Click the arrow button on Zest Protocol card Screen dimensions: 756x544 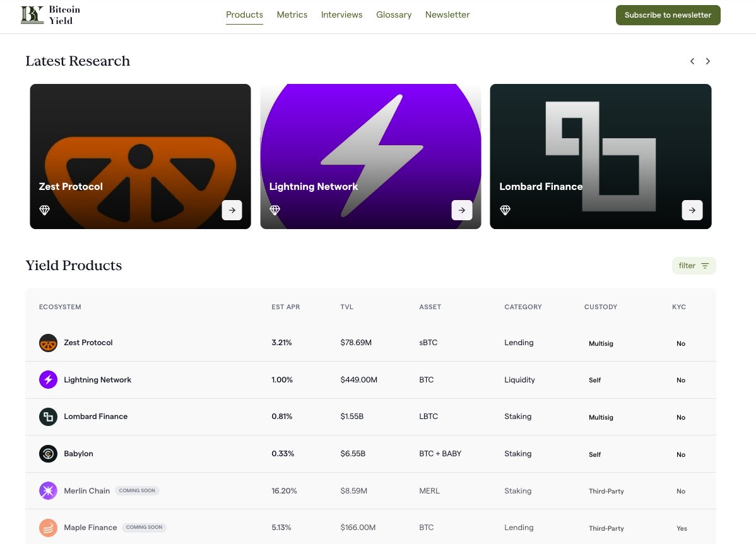(x=232, y=210)
